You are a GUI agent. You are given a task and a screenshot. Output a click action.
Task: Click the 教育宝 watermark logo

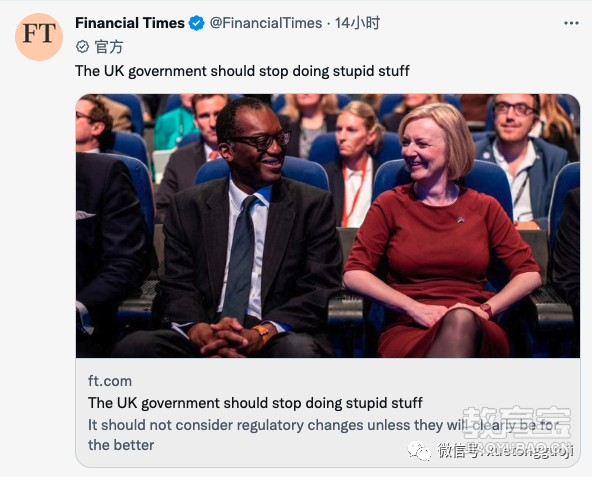point(516,422)
